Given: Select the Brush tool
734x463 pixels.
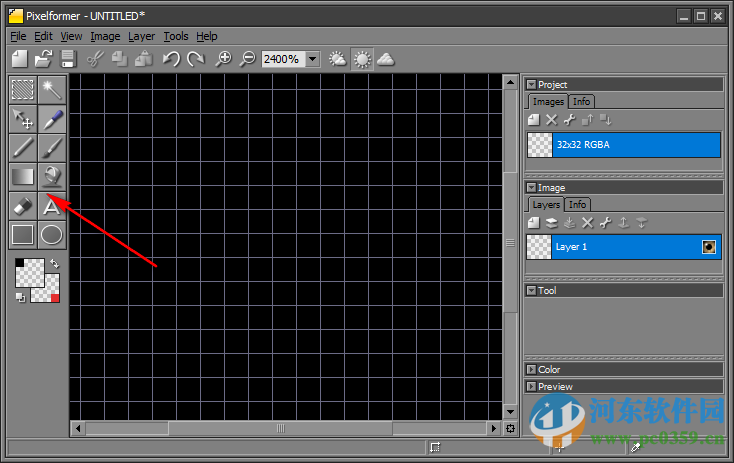Looking at the screenshot, I should [x=51, y=147].
